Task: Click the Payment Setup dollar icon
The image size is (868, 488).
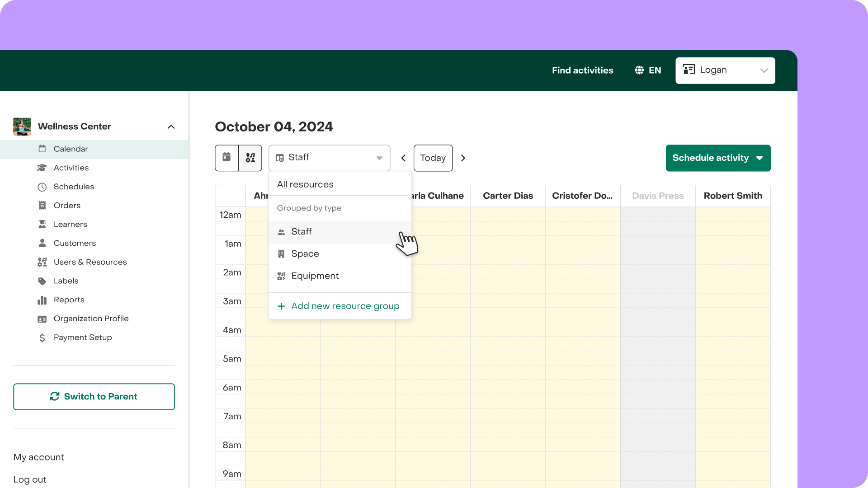Action: pos(42,338)
